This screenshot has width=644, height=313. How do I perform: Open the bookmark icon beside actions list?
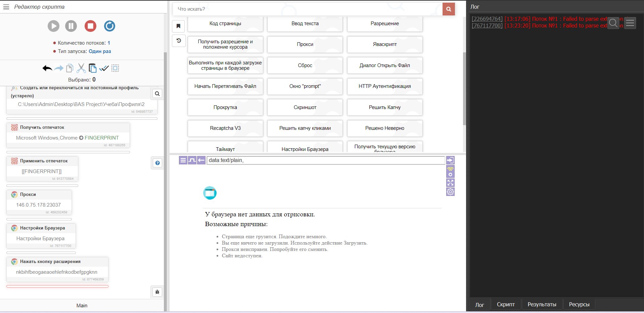tap(179, 26)
